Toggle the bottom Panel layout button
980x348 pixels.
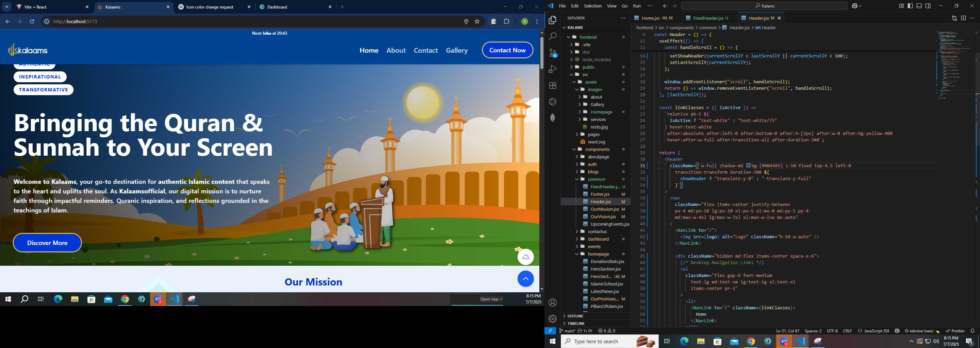pyautogui.click(x=919, y=6)
